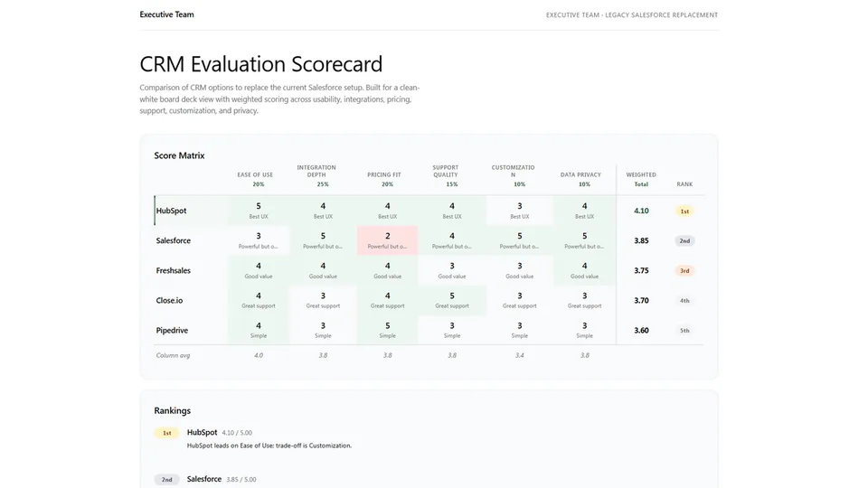The height and width of the screenshot is (488, 868).
Task: Click HubSpot's Ease of Use score 5
Action: [x=259, y=206]
